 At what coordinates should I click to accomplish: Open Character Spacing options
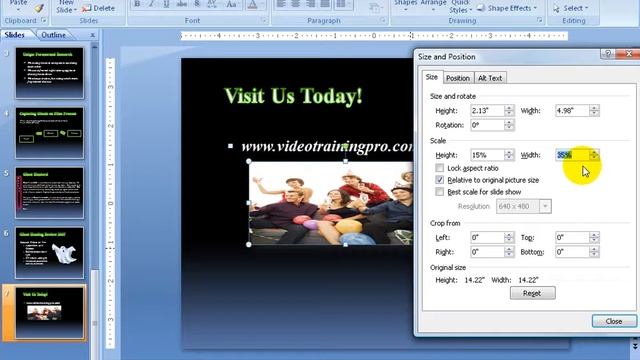click(x=212, y=4)
